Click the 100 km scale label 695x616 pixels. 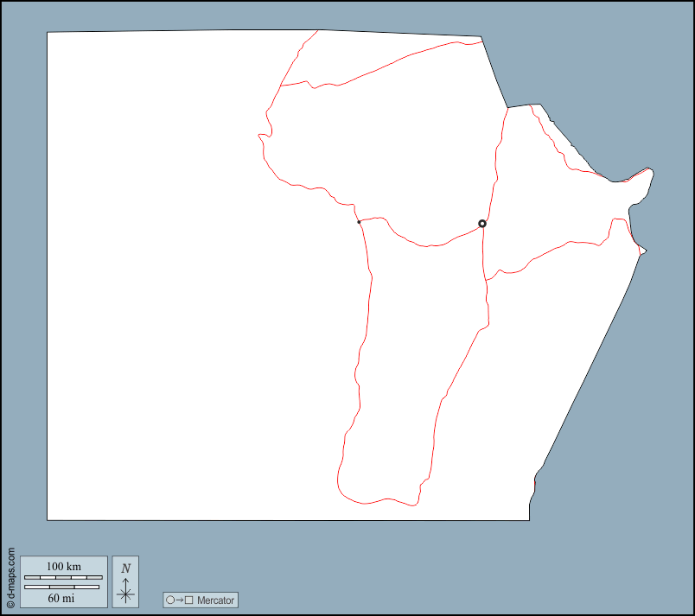pos(63,566)
